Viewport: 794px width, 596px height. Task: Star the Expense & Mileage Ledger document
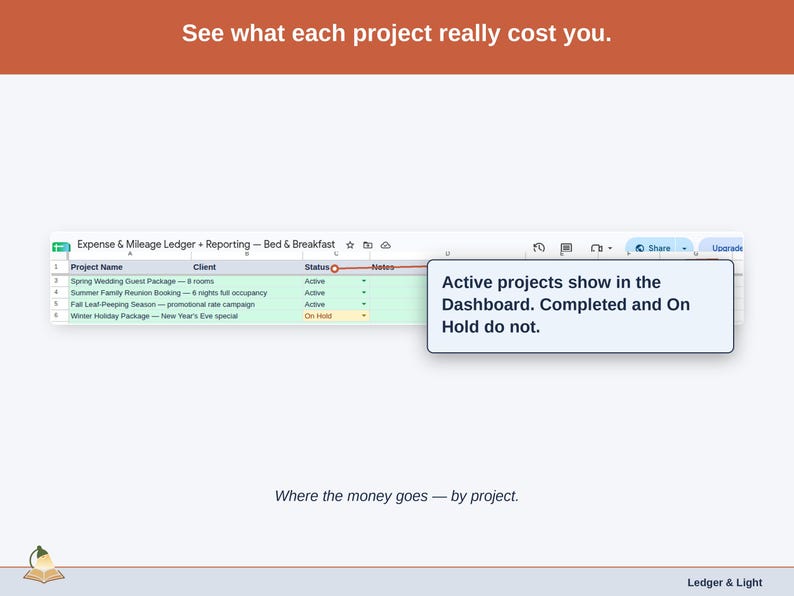tap(350, 245)
